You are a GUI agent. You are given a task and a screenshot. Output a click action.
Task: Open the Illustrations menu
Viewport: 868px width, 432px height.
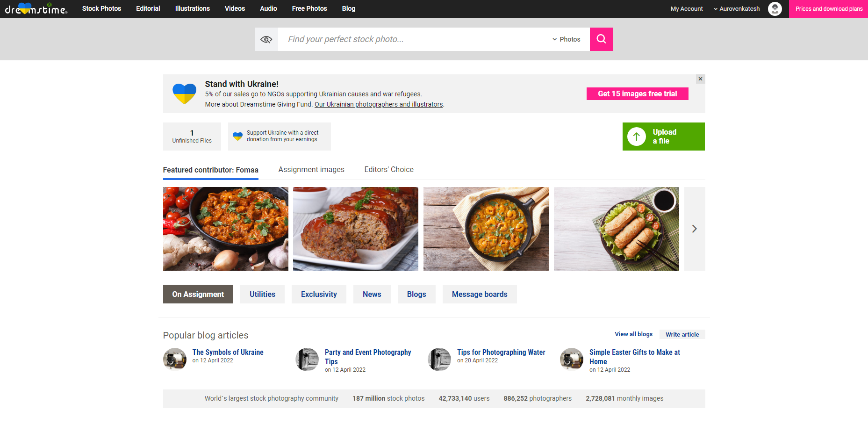click(x=193, y=8)
